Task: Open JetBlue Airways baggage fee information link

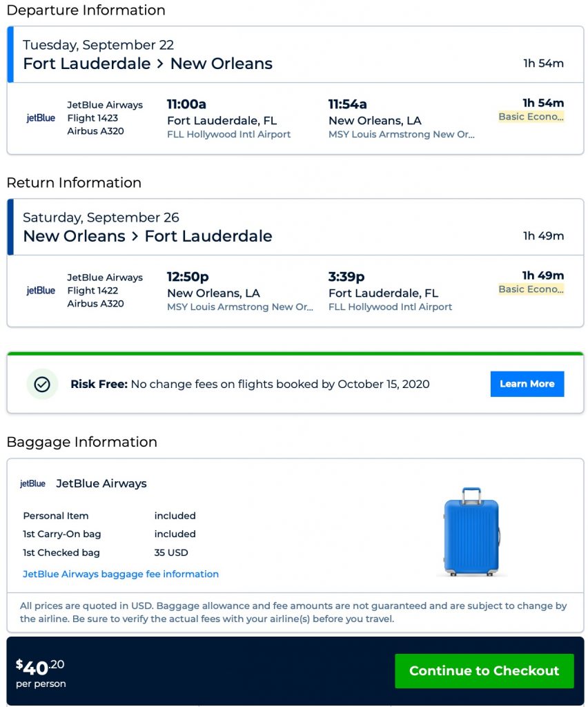Action: pyautogui.click(x=121, y=574)
